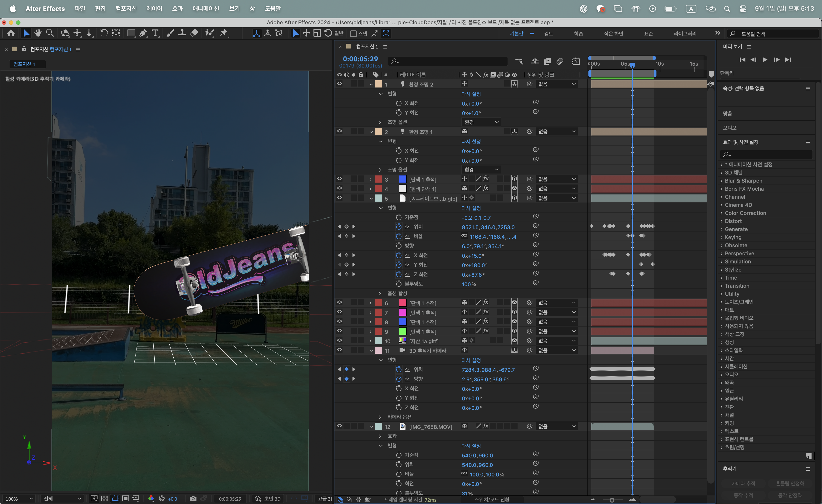This screenshot has height=504, width=822.
Task: Hide layer 3 단색 1 추적
Action: (339, 179)
